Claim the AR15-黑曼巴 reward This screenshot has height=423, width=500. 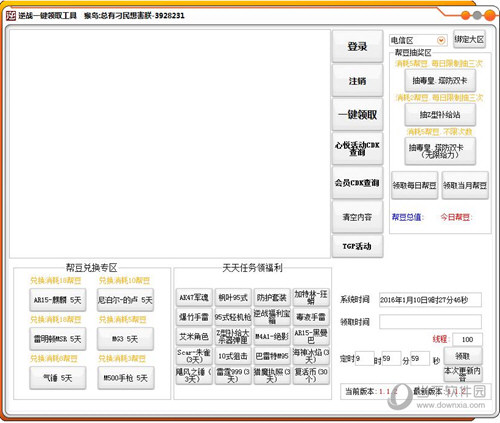point(311,337)
